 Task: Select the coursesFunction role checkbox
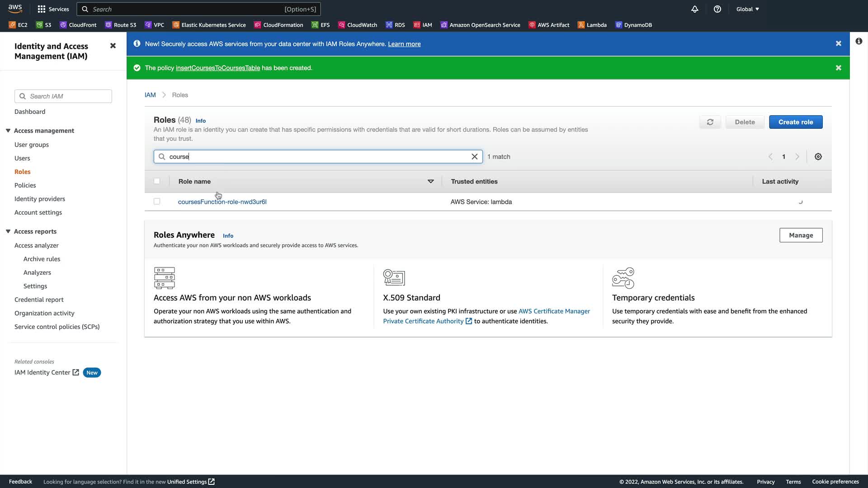157,202
